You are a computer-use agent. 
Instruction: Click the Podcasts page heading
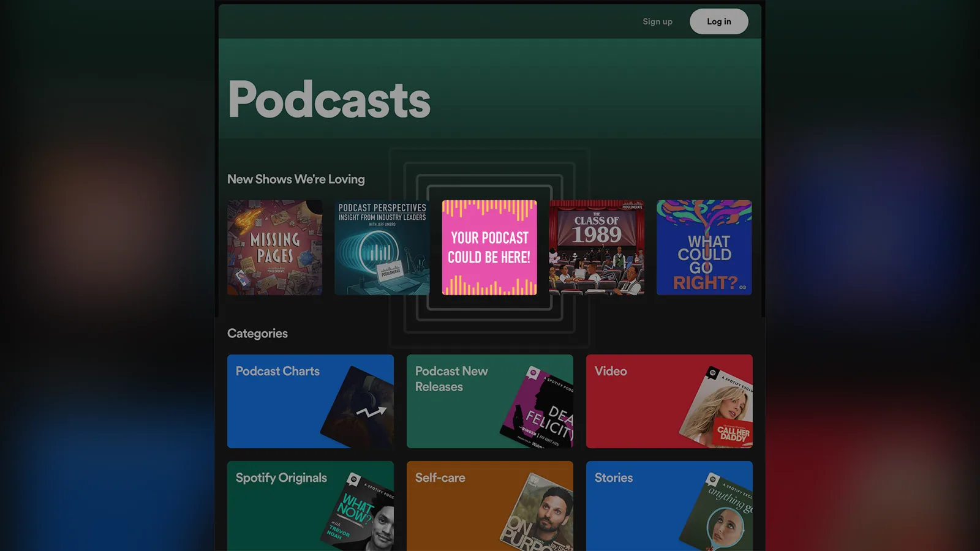[330, 100]
